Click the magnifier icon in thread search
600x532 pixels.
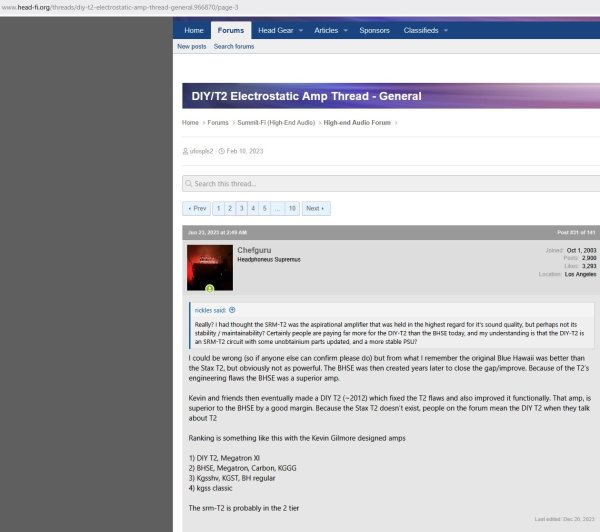coord(188,184)
